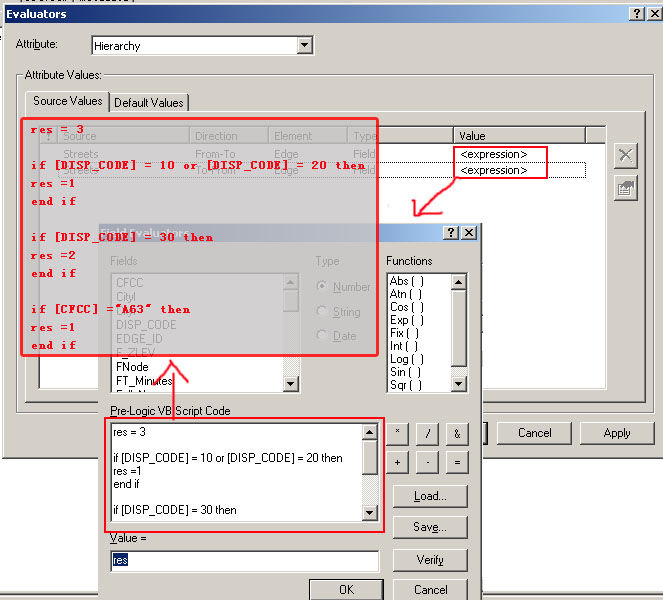Select Log ( ) in Functions list

point(406,359)
